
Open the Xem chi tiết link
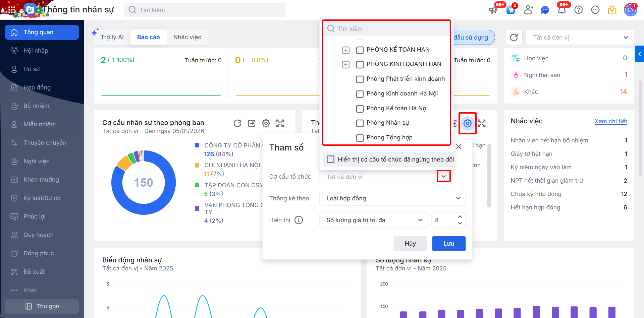(x=611, y=121)
